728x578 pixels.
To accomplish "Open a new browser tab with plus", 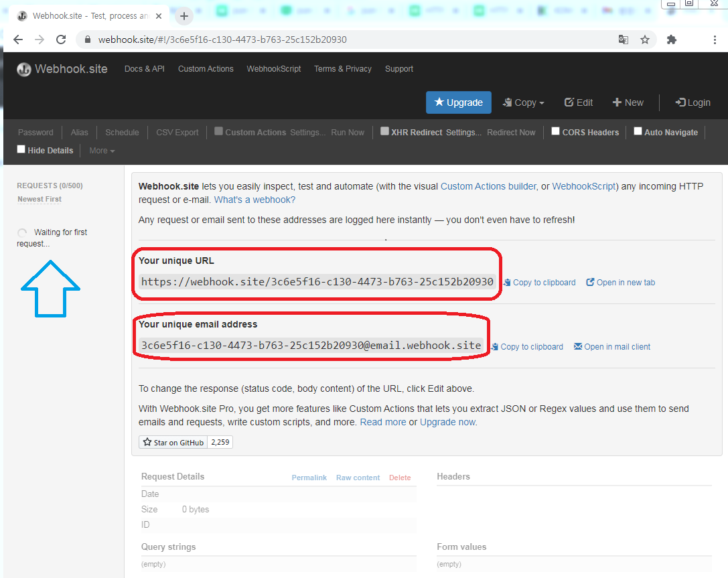I will [184, 16].
